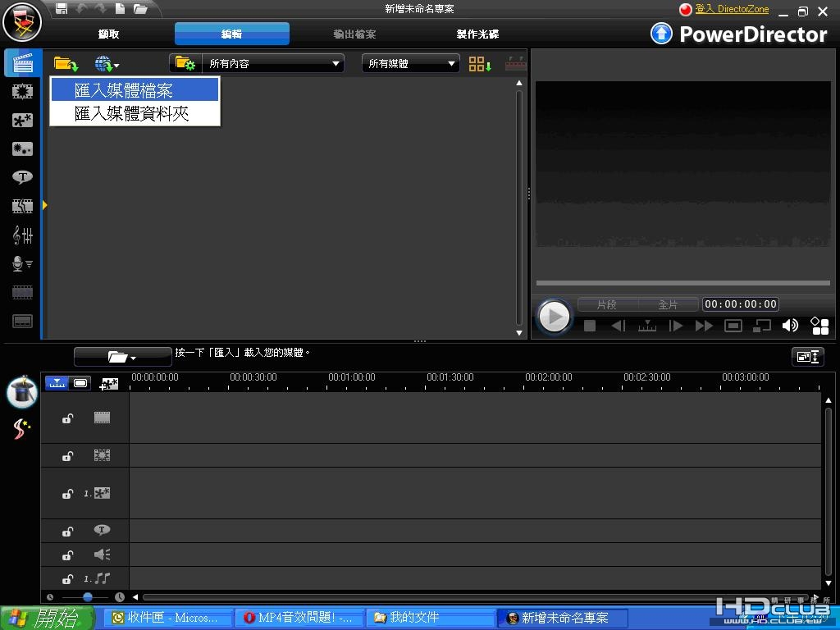840x630 pixels.
Task: Toggle lock on the effect track
Action: tap(67, 456)
